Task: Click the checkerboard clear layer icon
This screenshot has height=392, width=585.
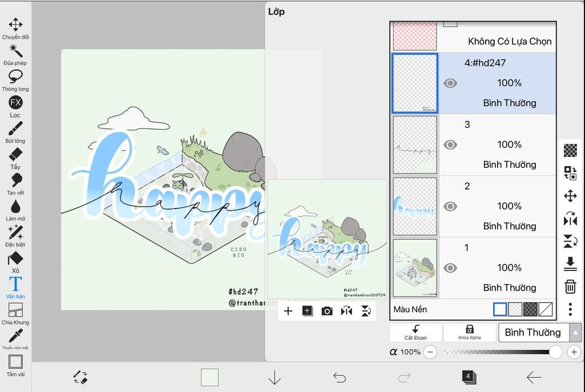Action: (x=570, y=151)
